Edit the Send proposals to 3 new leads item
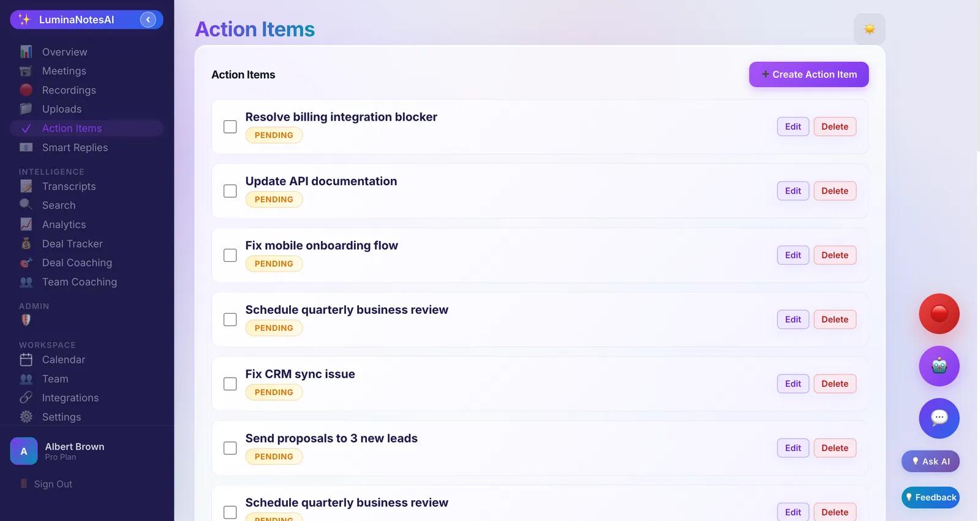This screenshot has width=980, height=521. [x=793, y=448]
